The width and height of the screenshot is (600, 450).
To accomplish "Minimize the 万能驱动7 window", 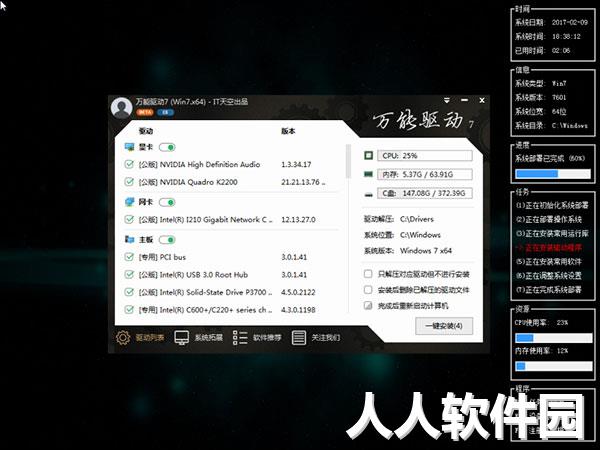I will pyautogui.click(x=465, y=100).
